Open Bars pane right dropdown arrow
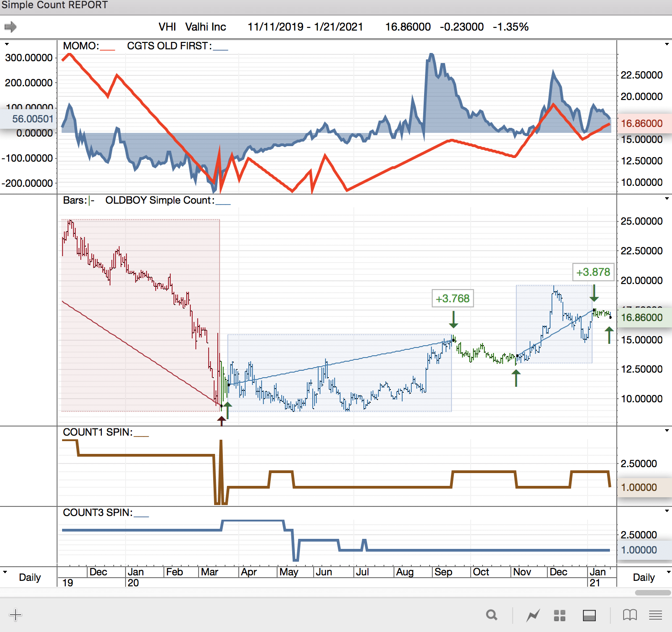Screen dimensions: 672x632 [667, 199]
